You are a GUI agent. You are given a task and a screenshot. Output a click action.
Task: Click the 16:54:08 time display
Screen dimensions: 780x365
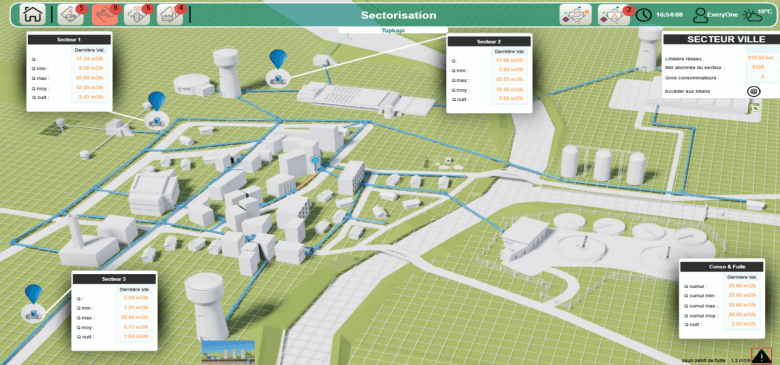[669, 15]
